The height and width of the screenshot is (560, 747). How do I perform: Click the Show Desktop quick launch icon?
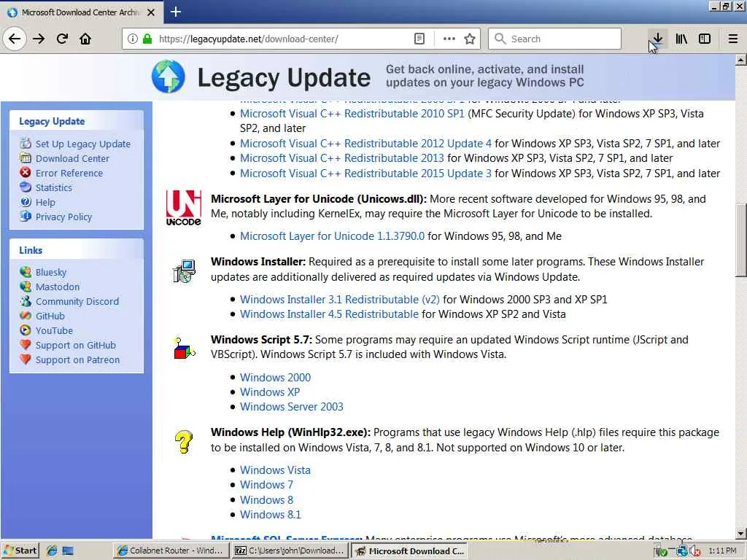point(68,551)
